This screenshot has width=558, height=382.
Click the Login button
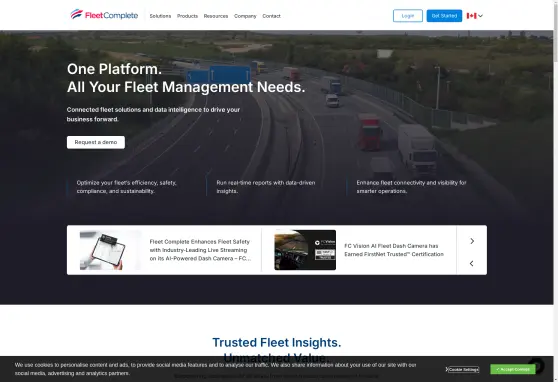tap(408, 16)
